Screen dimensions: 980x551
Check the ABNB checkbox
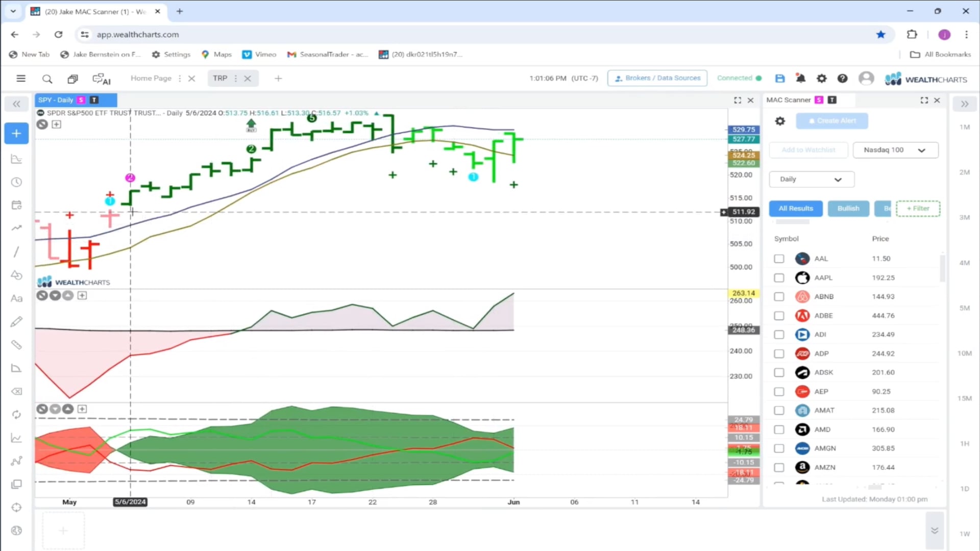tap(779, 297)
